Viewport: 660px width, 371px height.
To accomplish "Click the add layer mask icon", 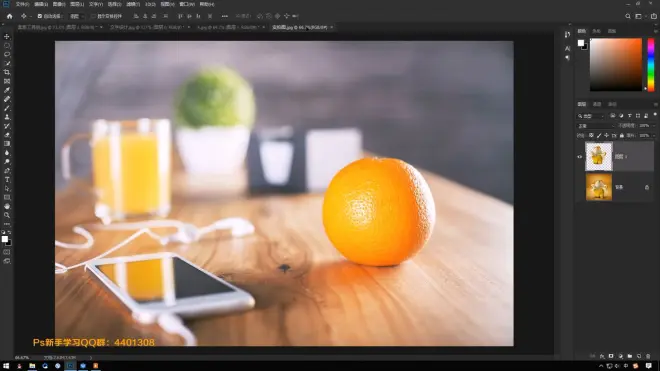I will (611, 356).
